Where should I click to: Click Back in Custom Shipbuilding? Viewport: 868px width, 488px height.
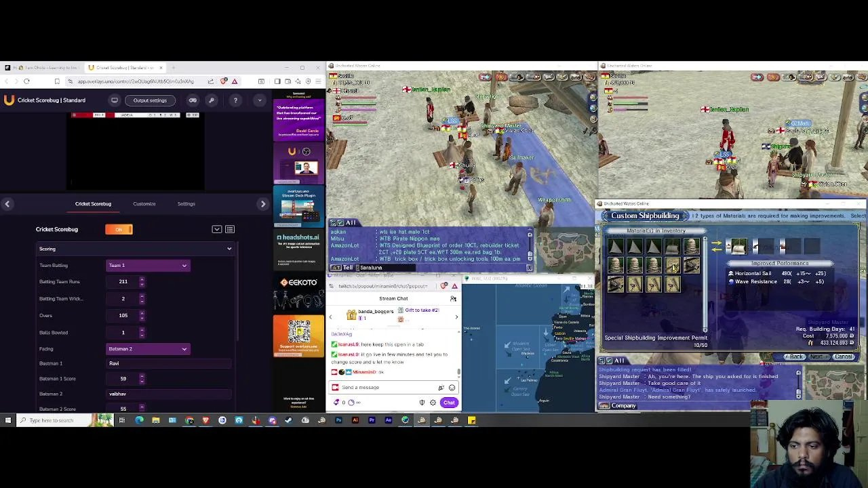[795, 357]
